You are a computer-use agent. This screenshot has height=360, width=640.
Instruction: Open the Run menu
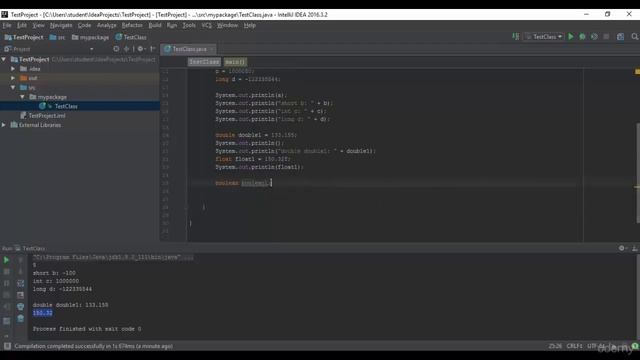click(172, 25)
